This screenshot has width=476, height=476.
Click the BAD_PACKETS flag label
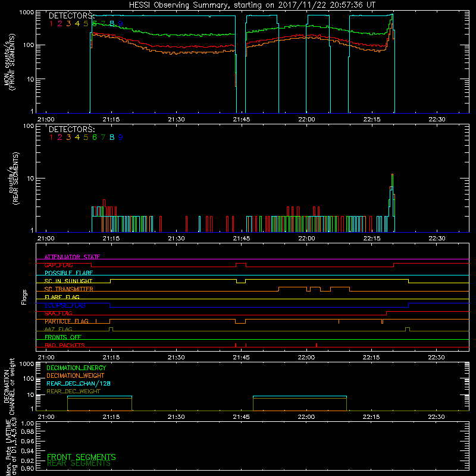pyautogui.click(x=65, y=346)
